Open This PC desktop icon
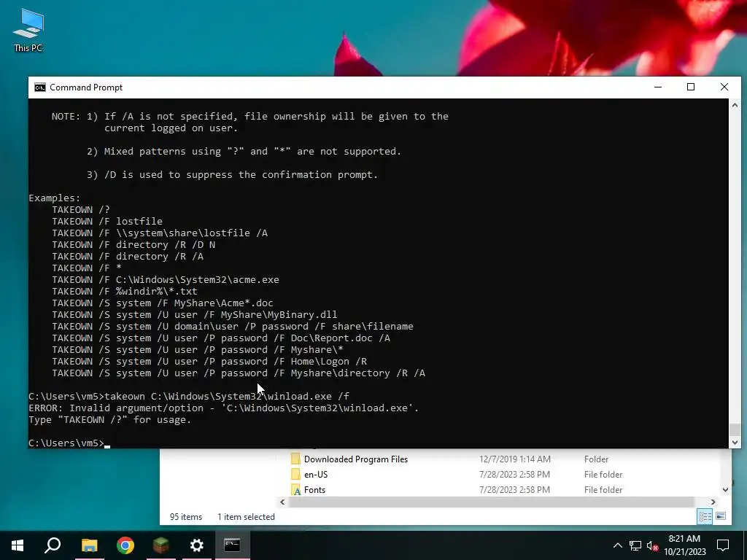Image resolution: width=747 pixels, height=560 pixels. tap(28, 31)
